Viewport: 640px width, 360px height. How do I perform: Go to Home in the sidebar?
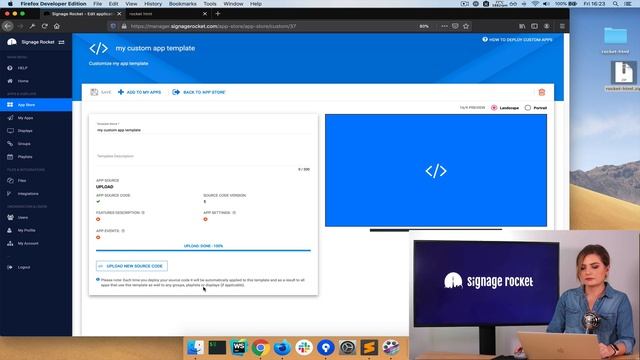[x=23, y=81]
